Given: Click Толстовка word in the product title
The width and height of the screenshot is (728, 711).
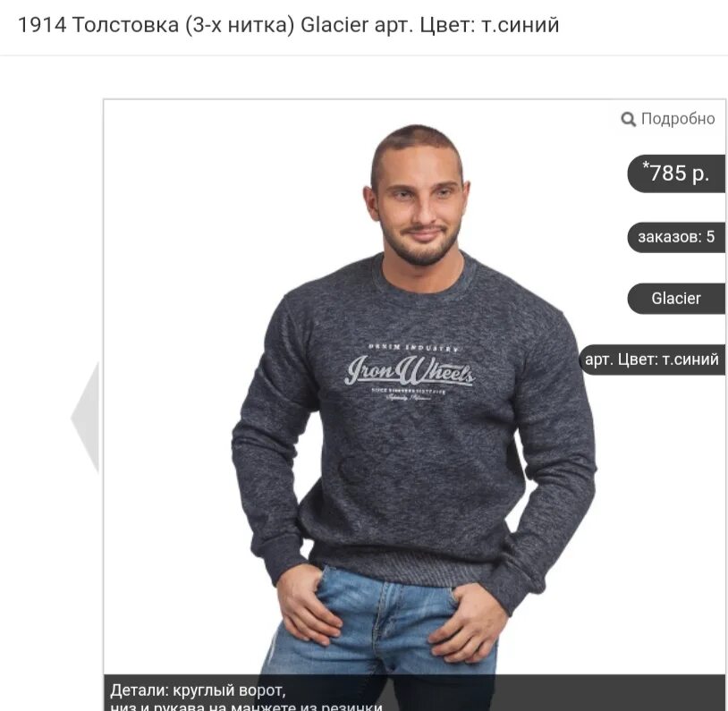Looking at the screenshot, I should coord(125,25).
